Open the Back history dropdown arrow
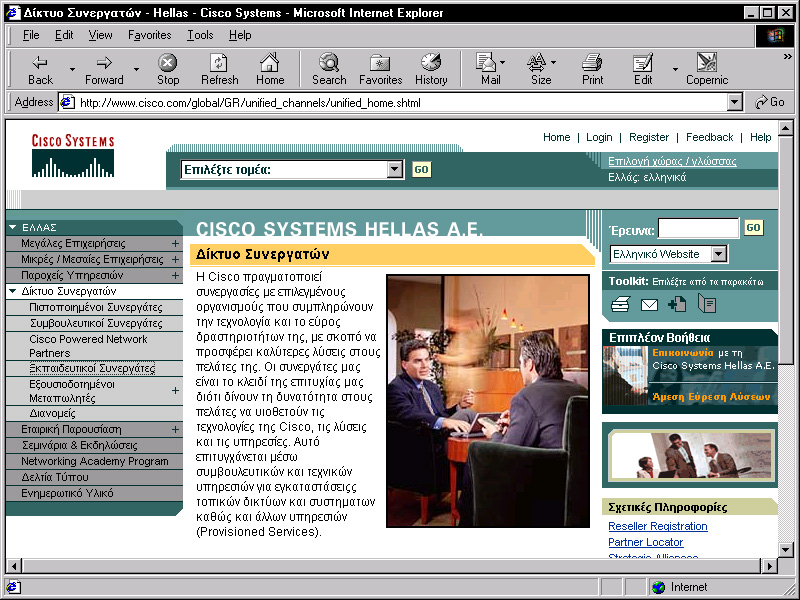 [x=72, y=69]
